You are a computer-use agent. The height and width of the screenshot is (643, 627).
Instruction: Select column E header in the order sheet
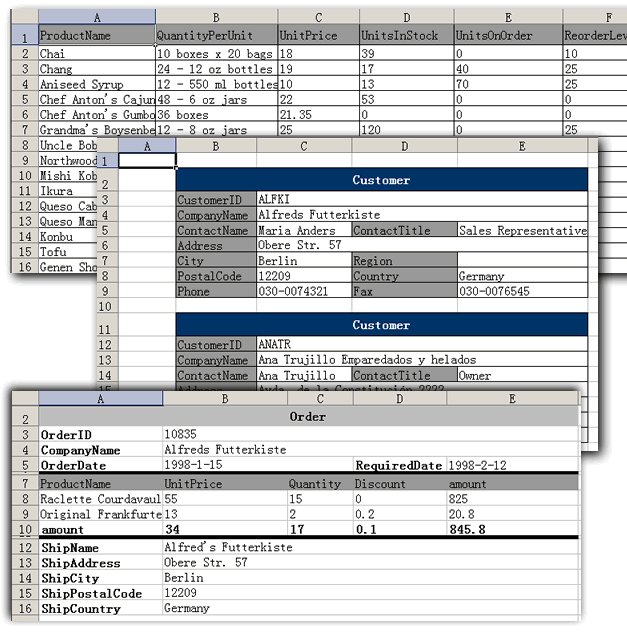click(x=512, y=399)
